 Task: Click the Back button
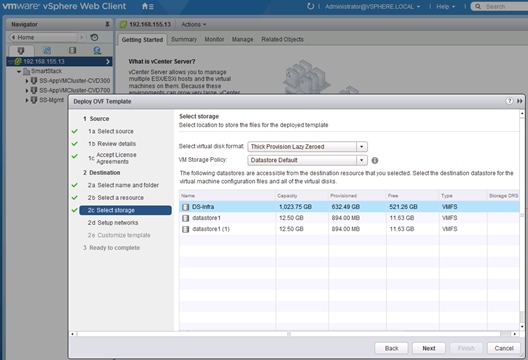point(391,348)
